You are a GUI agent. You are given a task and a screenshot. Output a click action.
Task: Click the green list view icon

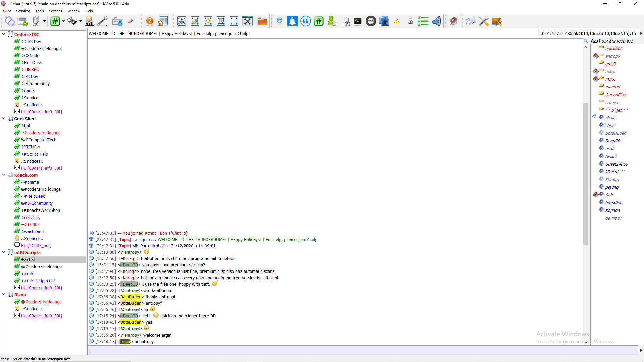[423, 21]
